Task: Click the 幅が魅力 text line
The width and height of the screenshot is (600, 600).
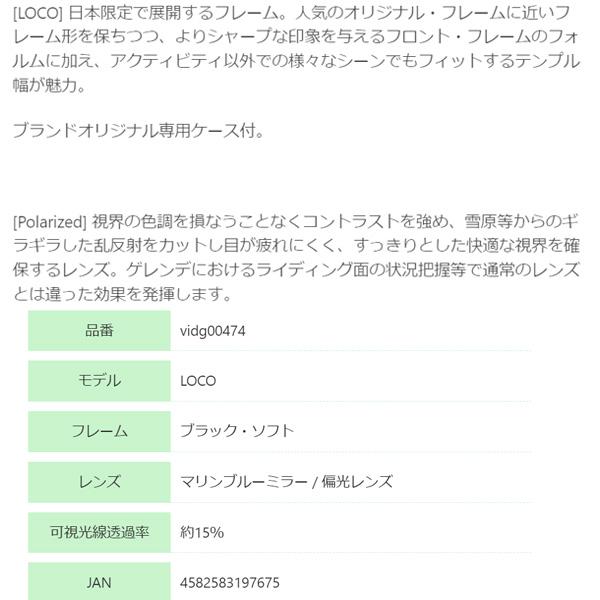Action: click(49, 85)
